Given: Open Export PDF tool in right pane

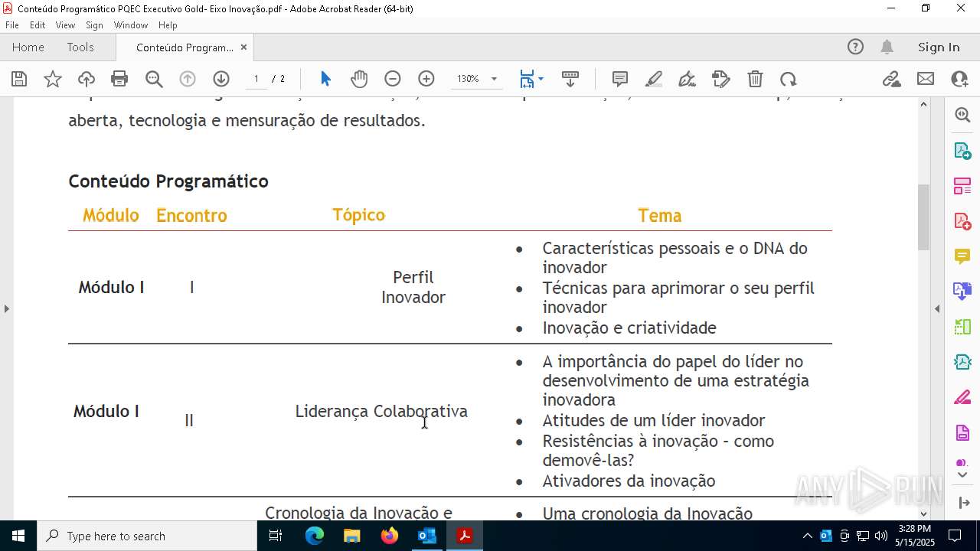Looking at the screenshot, I should click(962, 150).
